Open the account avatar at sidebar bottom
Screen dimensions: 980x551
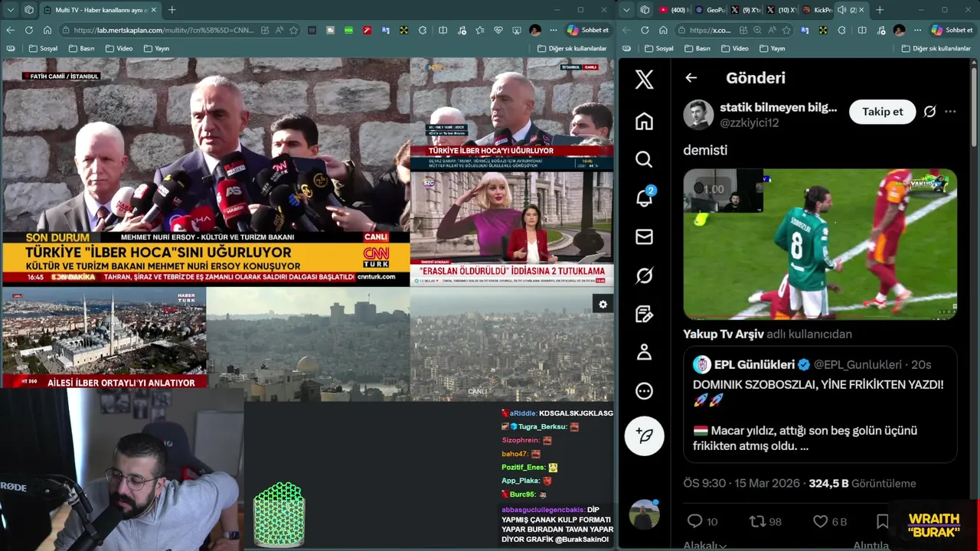point(644,514)
